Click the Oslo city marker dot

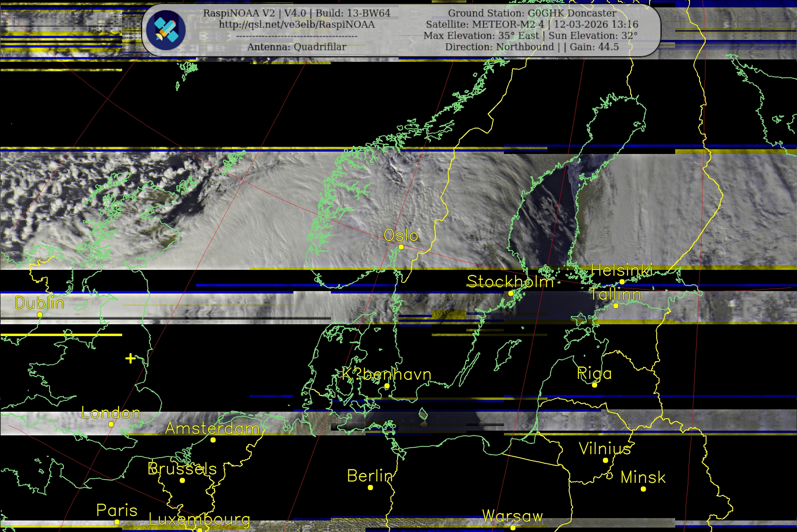click(x=401, y=247)
